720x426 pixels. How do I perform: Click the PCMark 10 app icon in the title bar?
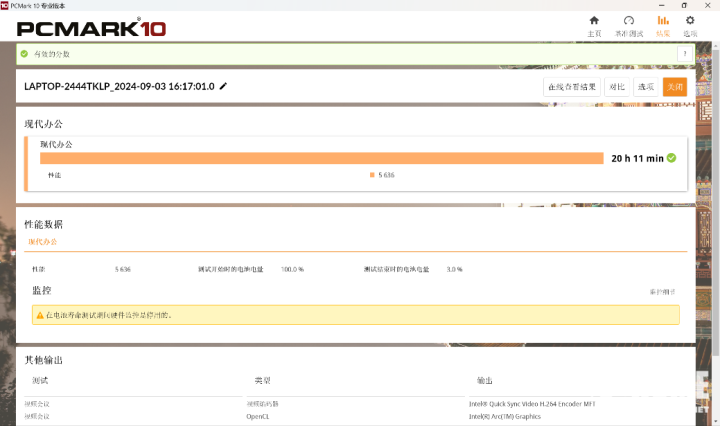(5, 6)
